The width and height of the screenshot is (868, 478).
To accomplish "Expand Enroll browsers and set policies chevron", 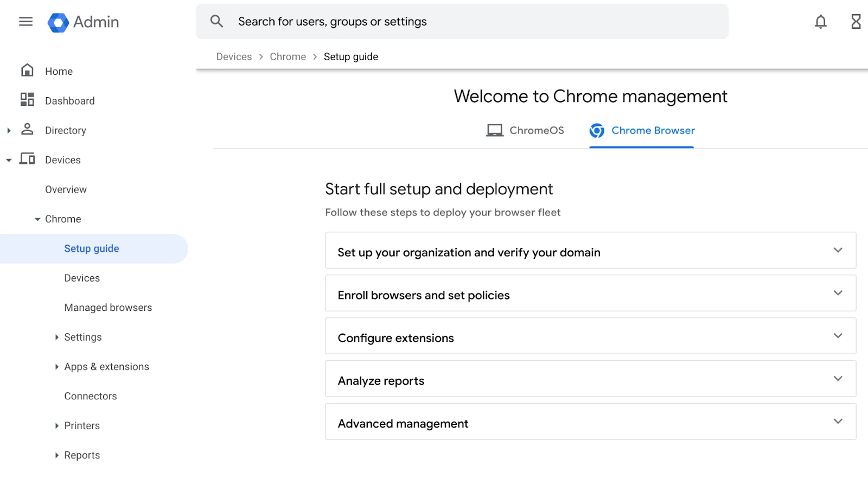I will (x=838, y=293).
